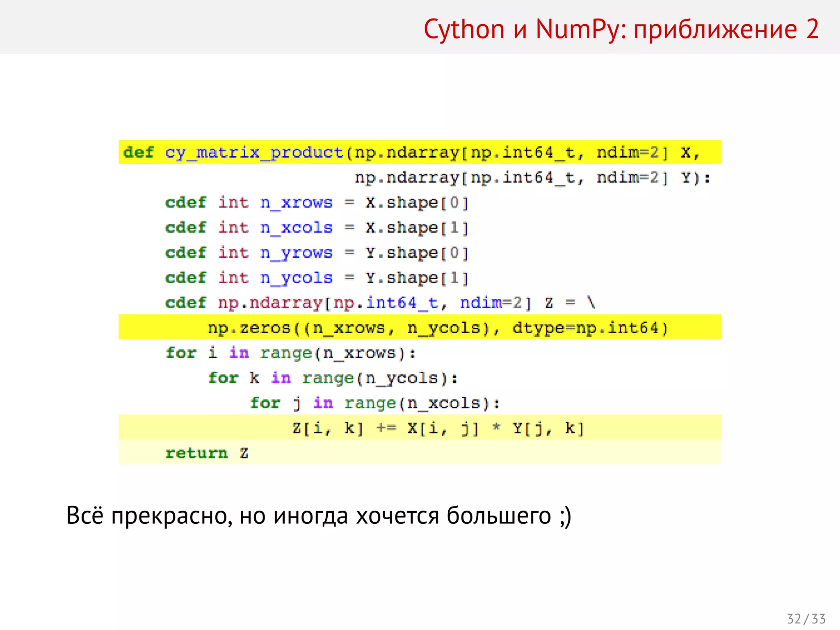Click the line 'cdef int n_ycols = Y.shape[1]'

click(317, 278)
